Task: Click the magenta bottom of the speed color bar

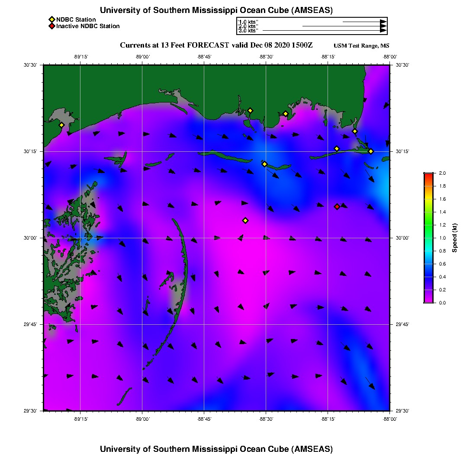Action: coord(428,301)
